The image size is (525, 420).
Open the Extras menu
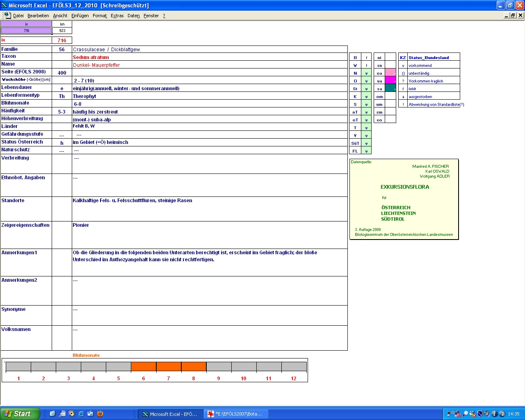pos(117,16)
